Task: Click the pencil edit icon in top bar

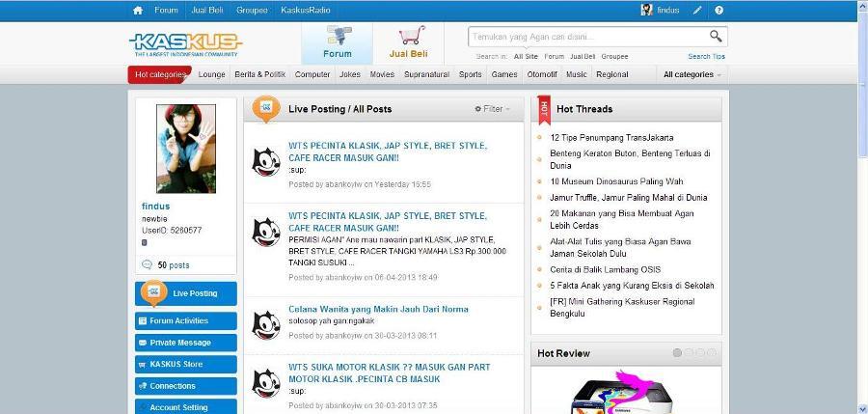Action: [x=697, y=10]
